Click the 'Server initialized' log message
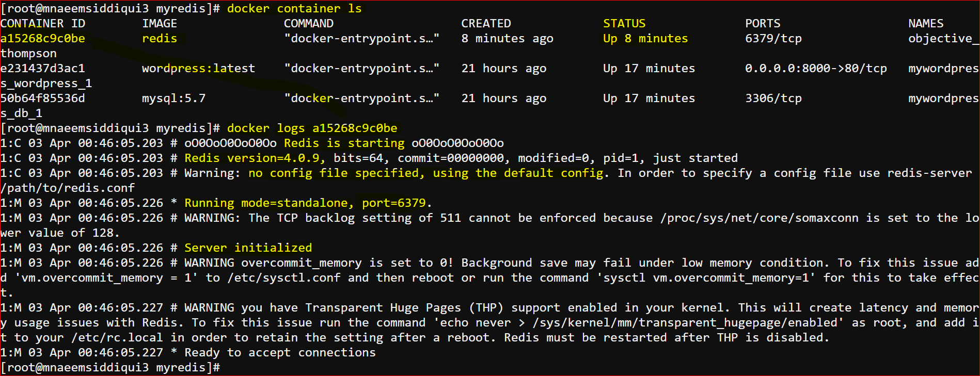Screen dimensions: 980x376 click(248, 248)
